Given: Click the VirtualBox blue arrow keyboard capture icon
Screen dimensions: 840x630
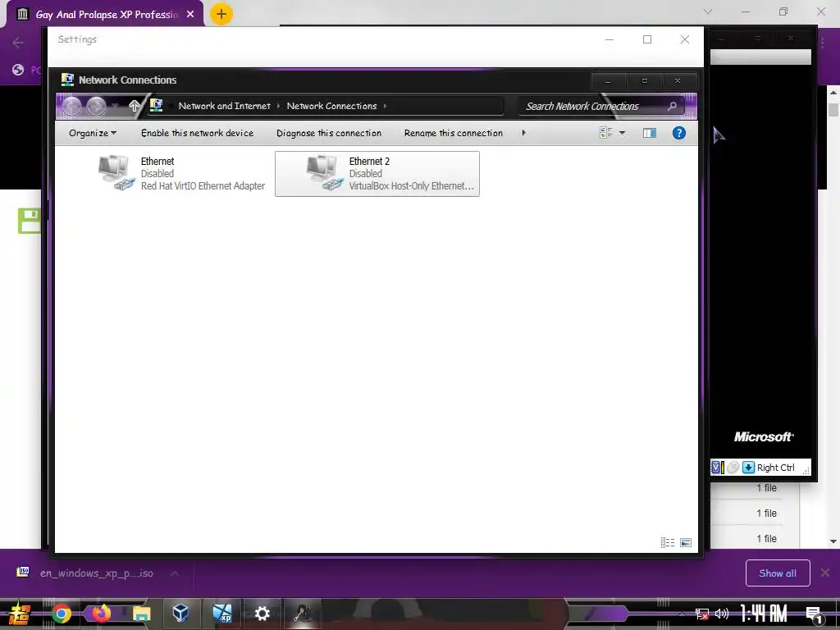Looking at the screenshot, I should pyautogui.click(x=748, y=468).
